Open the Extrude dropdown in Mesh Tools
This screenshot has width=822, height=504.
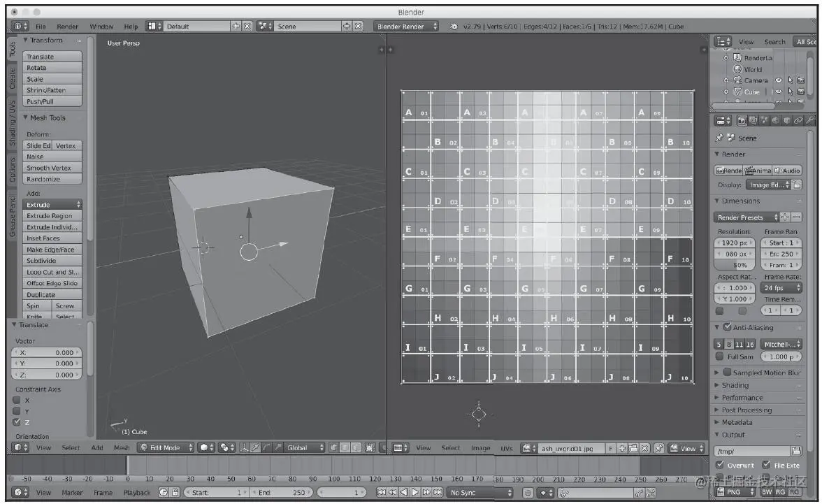(52, 205)
